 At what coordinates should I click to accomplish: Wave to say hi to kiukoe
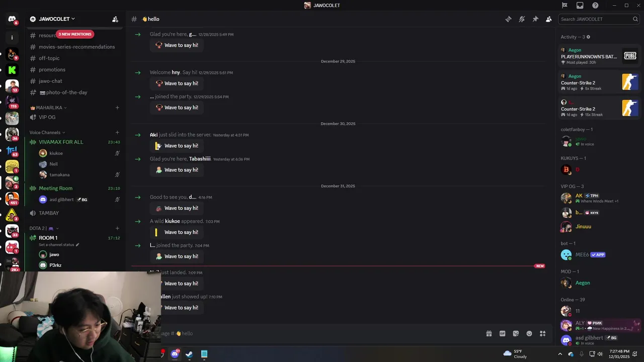pyautogui.click(x=177, y=232)
